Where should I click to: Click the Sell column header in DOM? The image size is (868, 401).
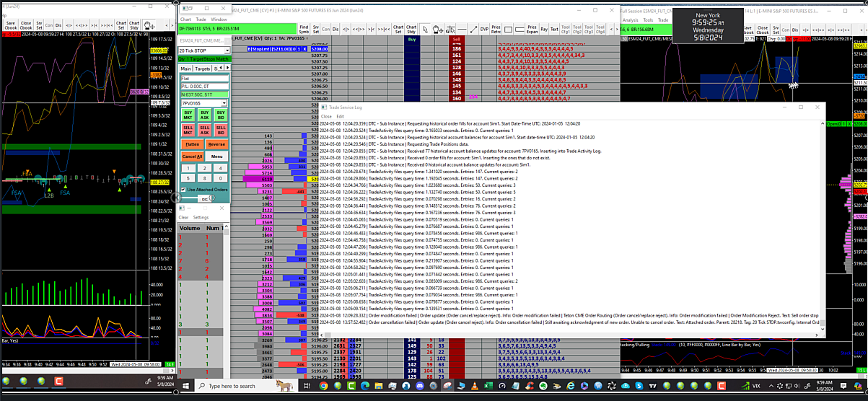(x=456, y=40)
